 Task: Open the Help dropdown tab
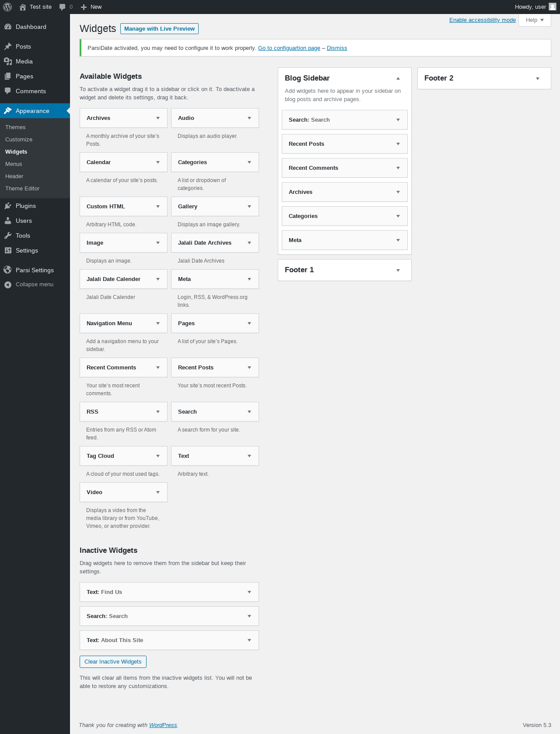pos(535,20)
